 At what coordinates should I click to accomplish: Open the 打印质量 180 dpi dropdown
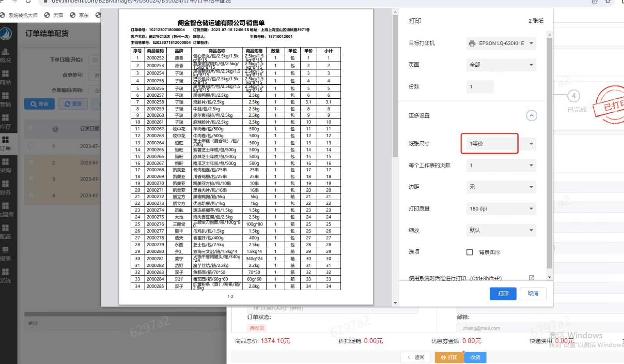501,209
